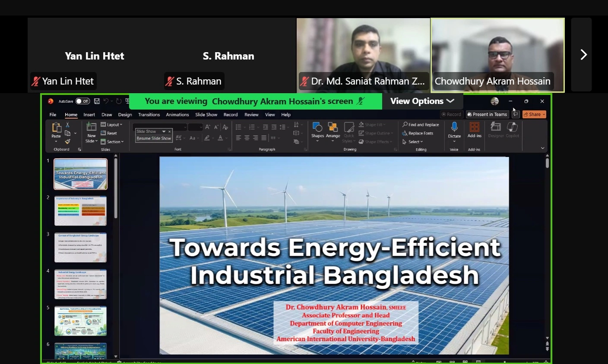Select slide 3 thumbnail in the panel

[x=80, y=248]
